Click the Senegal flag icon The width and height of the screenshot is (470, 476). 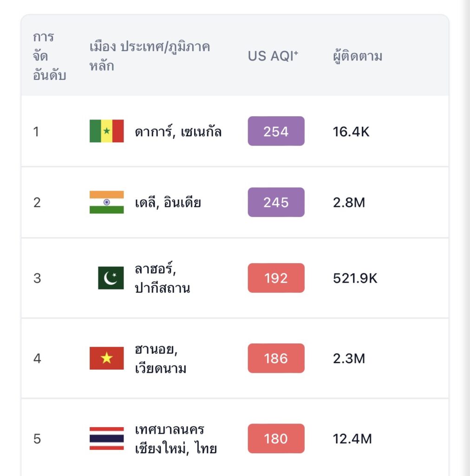click(x=106, y=131)
